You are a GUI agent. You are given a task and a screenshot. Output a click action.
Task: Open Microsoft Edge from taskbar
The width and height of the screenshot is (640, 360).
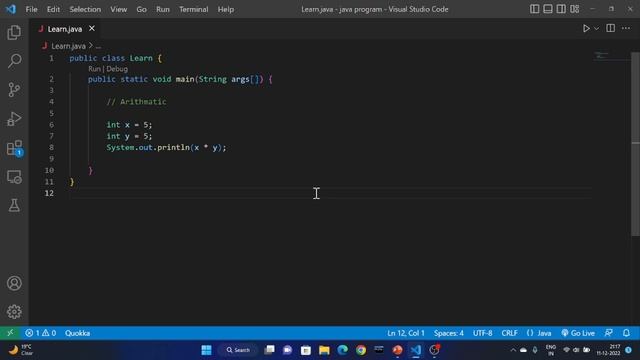pyautogui.click(x=342, y=350)
